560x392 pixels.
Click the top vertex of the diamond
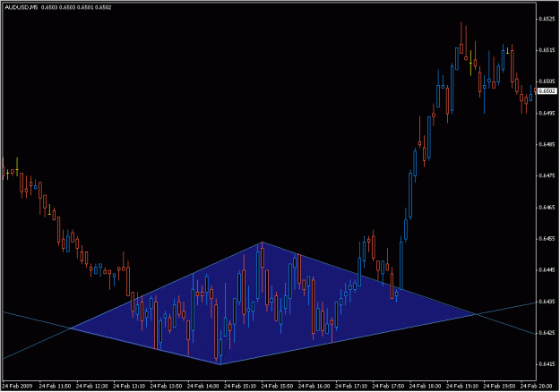[263, 243]
